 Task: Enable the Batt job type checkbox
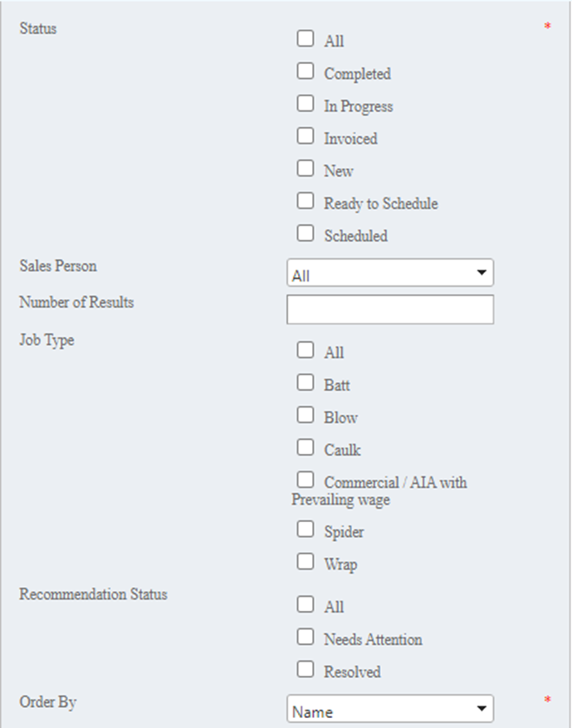306,383
